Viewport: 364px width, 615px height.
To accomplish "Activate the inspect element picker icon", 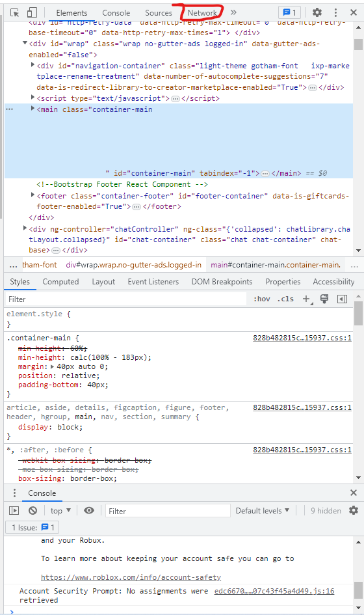I will [x=14, y=12].
